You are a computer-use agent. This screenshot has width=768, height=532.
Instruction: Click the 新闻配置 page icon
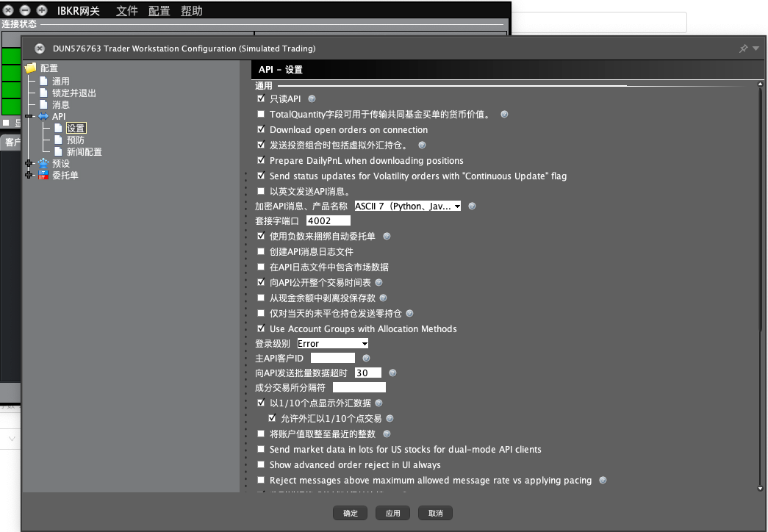point(58,151)
